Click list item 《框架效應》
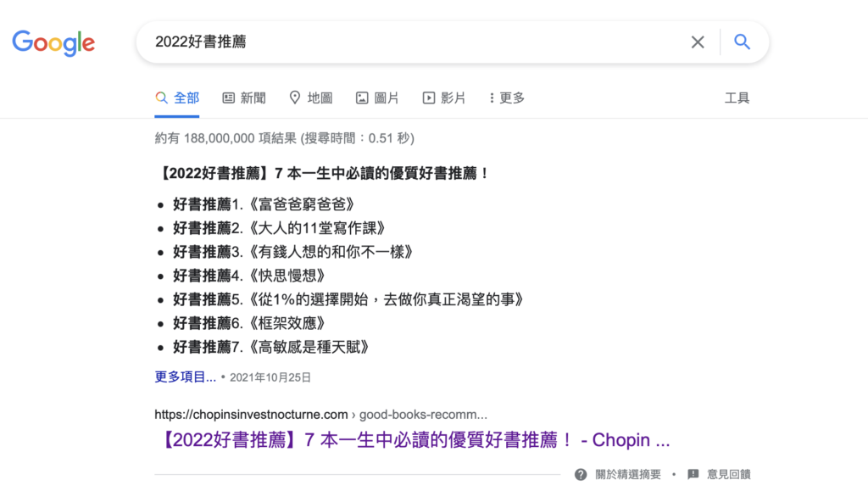The image size is (868, 491). pyautogui.click(x=249, y=323)
